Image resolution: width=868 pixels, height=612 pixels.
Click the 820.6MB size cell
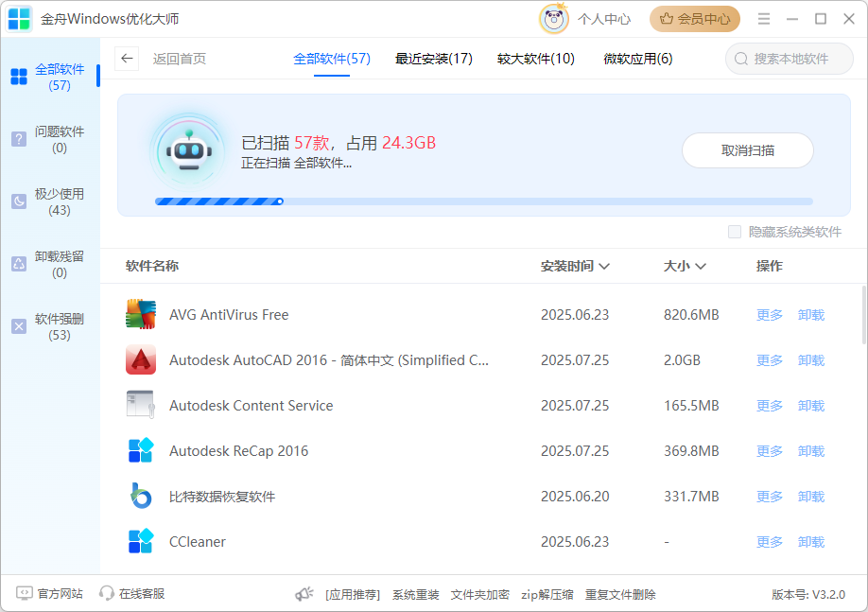point(691,315)
